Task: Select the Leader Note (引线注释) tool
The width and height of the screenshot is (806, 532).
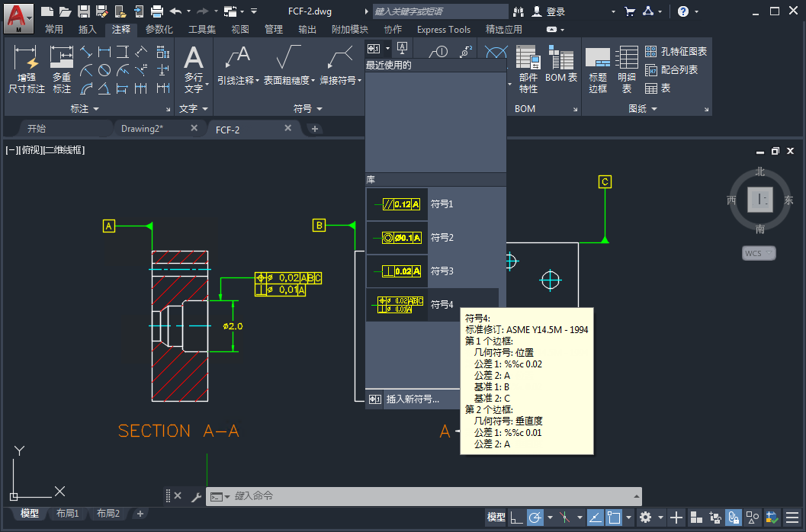Action: tap(238, 66)
